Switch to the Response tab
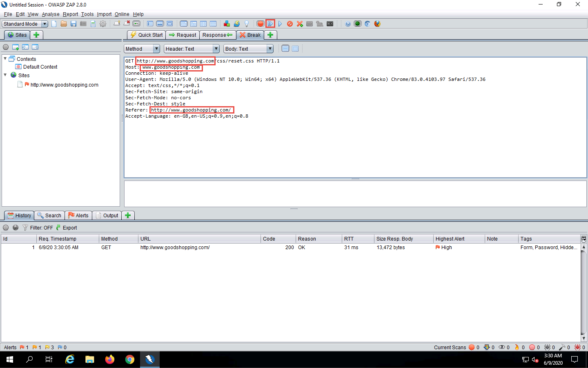 [218, 35]
